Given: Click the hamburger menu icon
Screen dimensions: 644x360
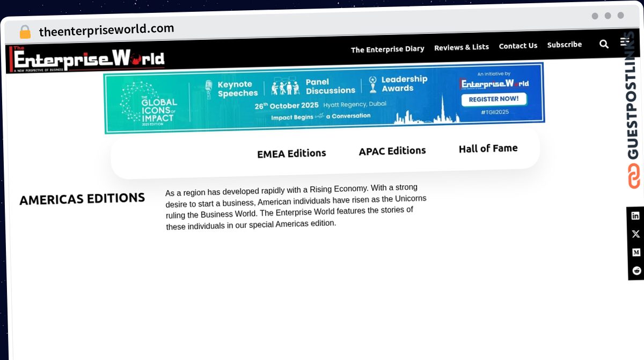Looking at the screenshot, I should point(624,41).
